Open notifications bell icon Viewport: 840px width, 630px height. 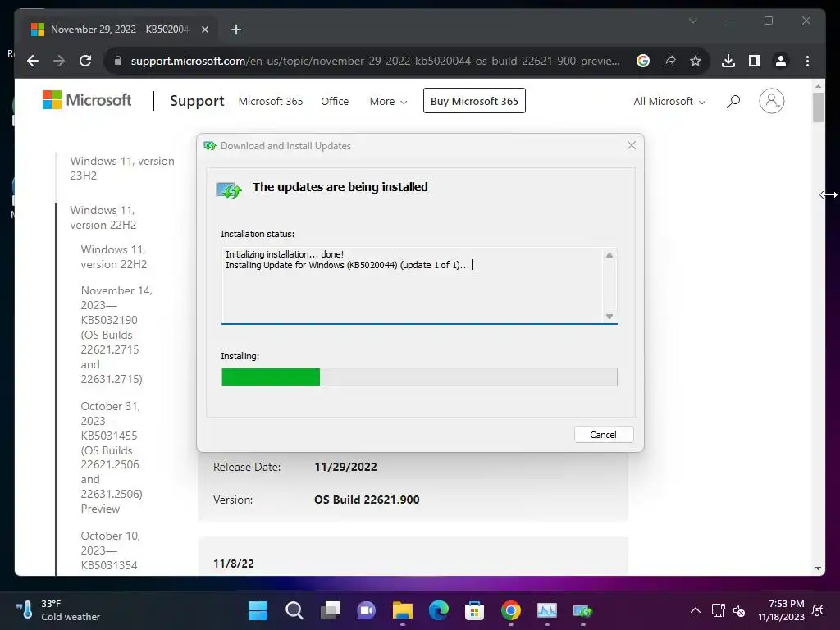[x=818, y=610]
